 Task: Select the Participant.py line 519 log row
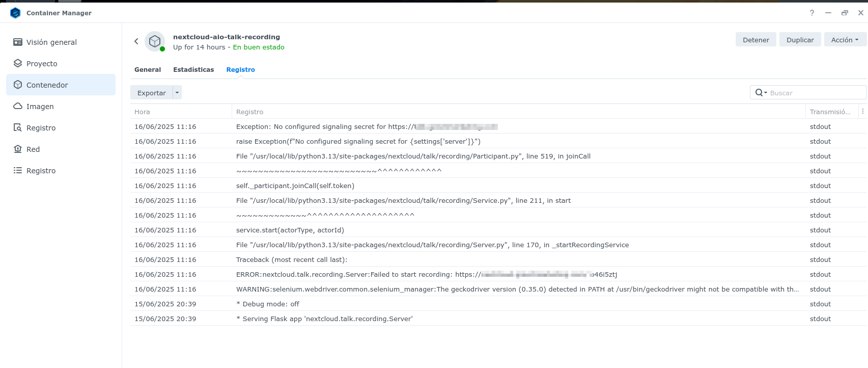click(x=498, y=156)
